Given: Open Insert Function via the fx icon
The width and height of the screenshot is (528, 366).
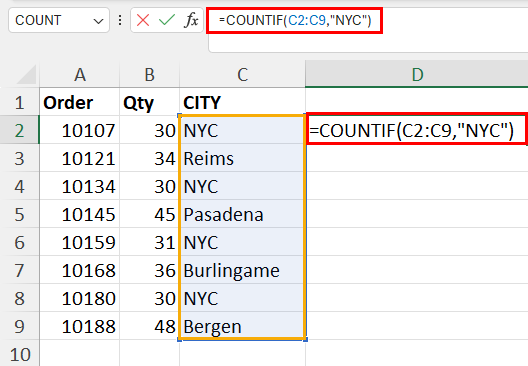Looking at the screenshot, I should point(191,20).
